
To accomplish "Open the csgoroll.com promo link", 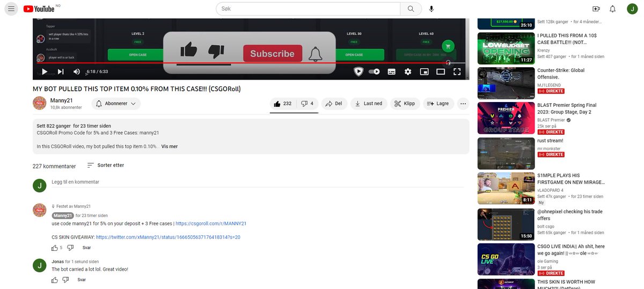I will [x=211, y=223].
